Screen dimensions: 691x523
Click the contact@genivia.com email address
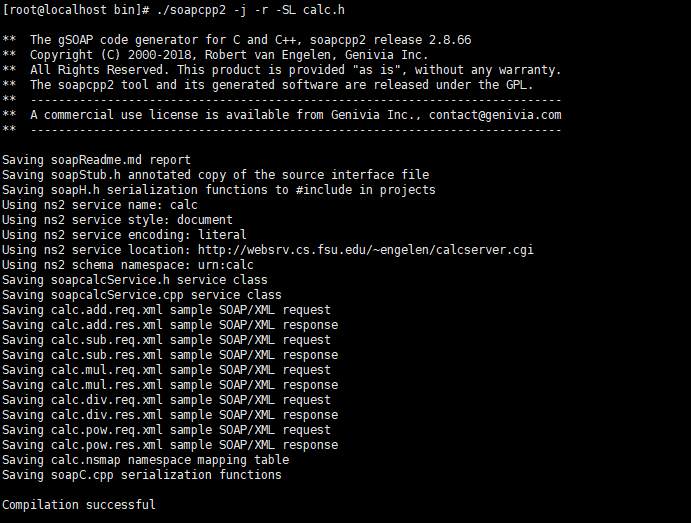pyautogui.click(x=496, y=115)
